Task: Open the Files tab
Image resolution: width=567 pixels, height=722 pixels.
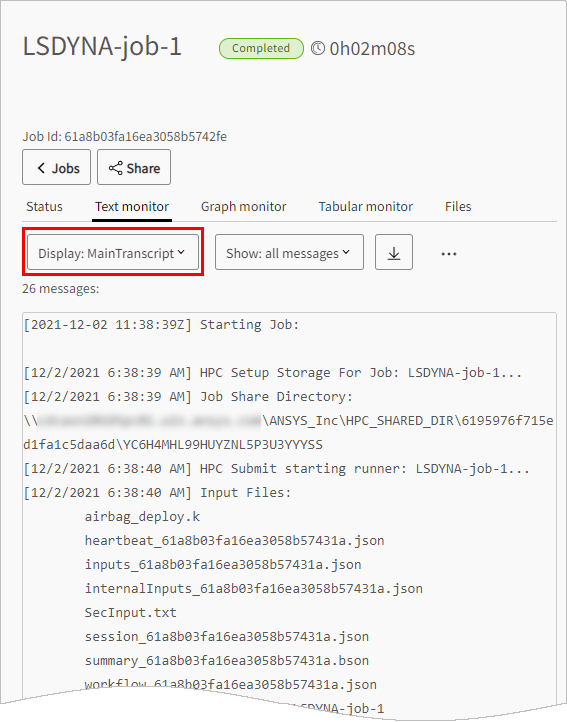Action: (458, 207)
